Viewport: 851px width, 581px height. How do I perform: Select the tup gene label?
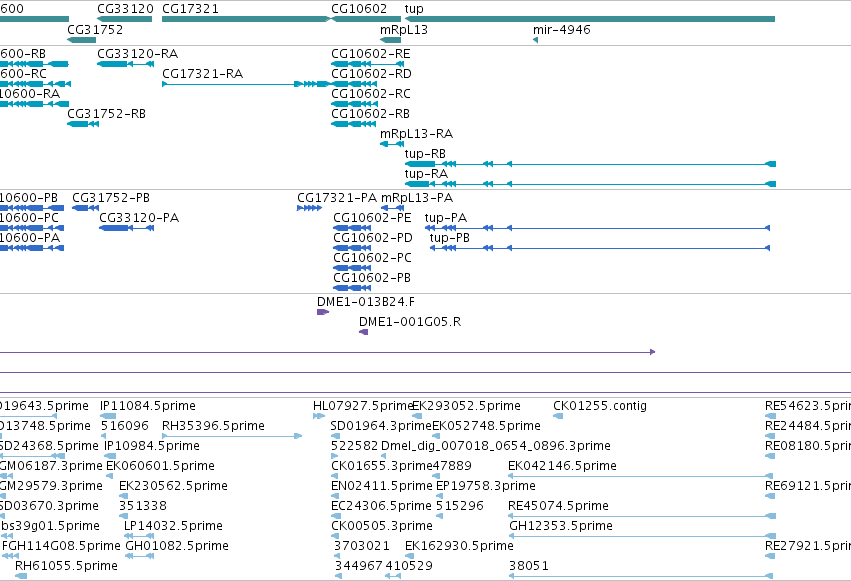(414, 9)
